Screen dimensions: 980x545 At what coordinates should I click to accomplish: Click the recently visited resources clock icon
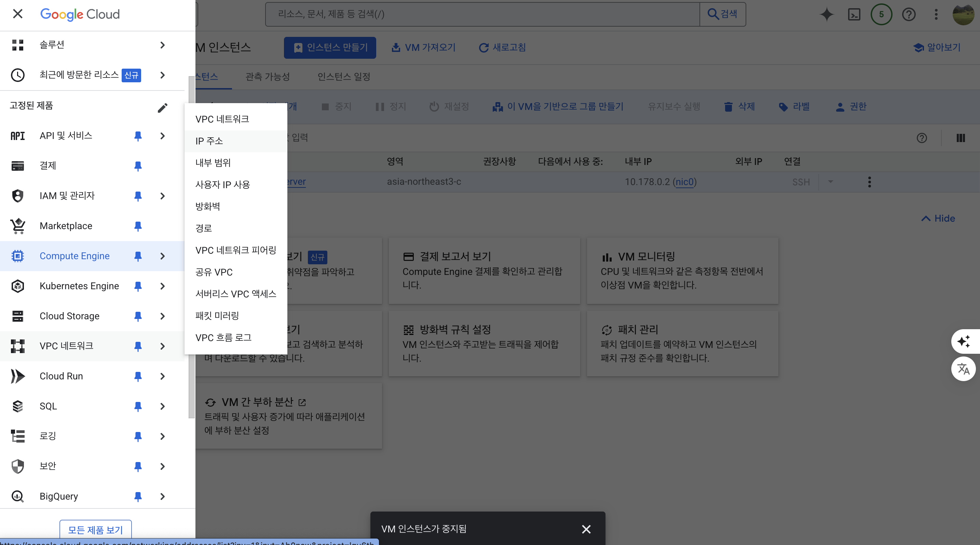17,75
